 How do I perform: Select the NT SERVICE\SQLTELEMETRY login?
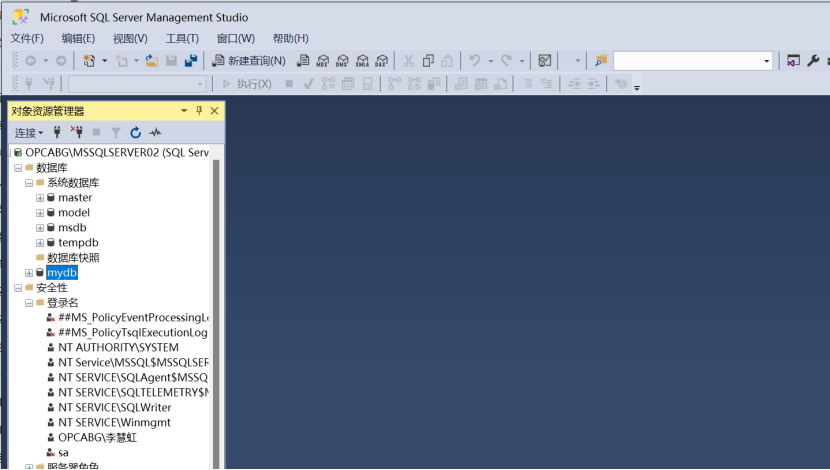[x=133, y=392]
